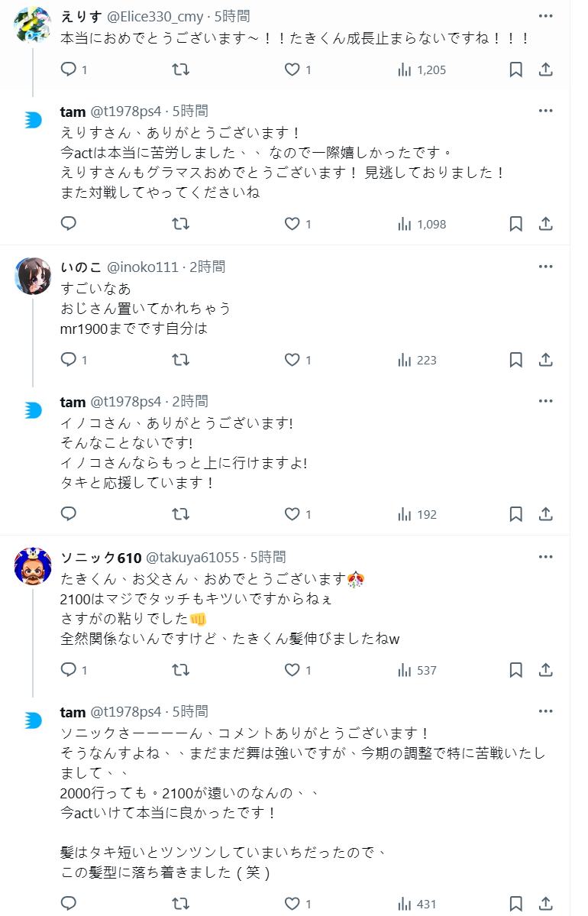Open tam's blue profile avatar in イノコさん reply
588x916 pixels.
coord(33,410)
